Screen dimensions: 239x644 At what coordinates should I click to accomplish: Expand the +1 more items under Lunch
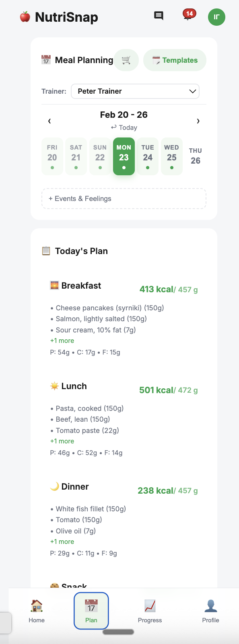[x=62, y=441]
